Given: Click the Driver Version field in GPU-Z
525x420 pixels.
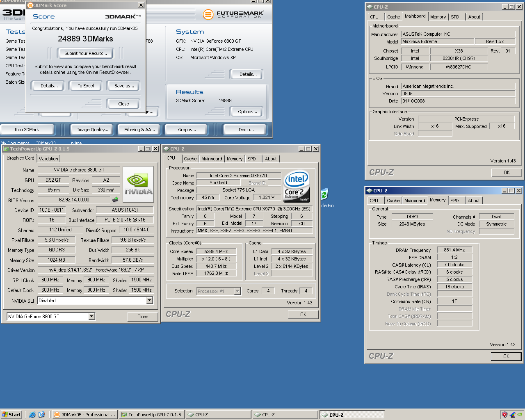Looking at the screenshot, I should 96,270.
